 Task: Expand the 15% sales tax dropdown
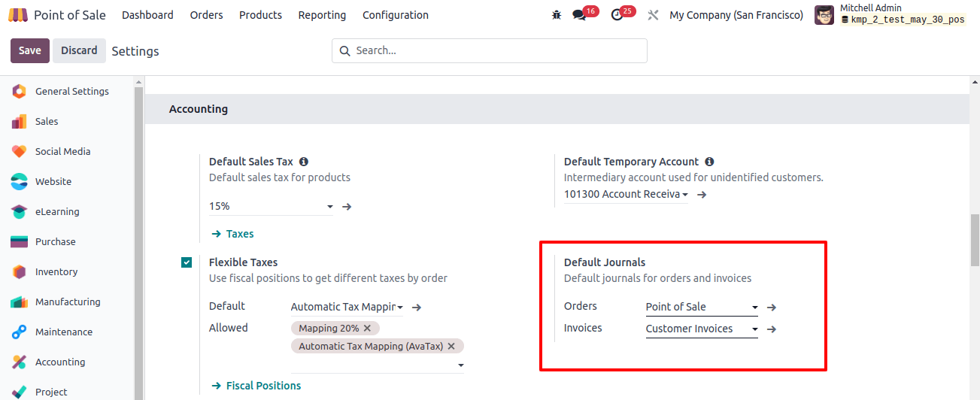[330, 207]
